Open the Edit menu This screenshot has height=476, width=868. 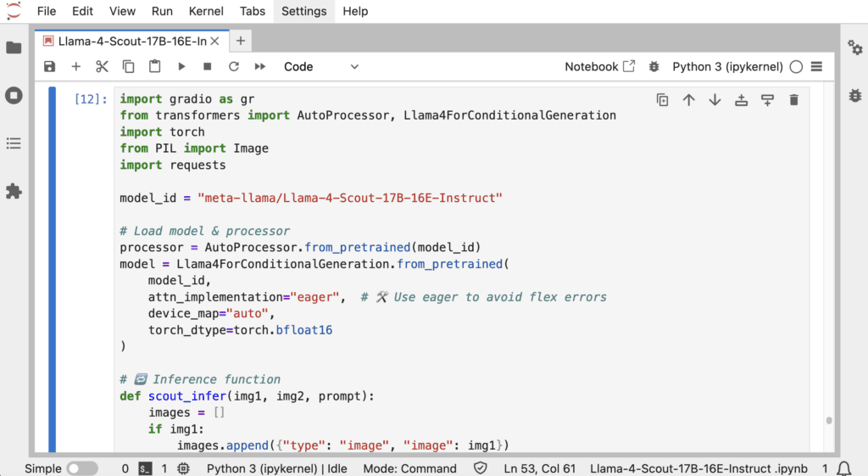point(82,11)
